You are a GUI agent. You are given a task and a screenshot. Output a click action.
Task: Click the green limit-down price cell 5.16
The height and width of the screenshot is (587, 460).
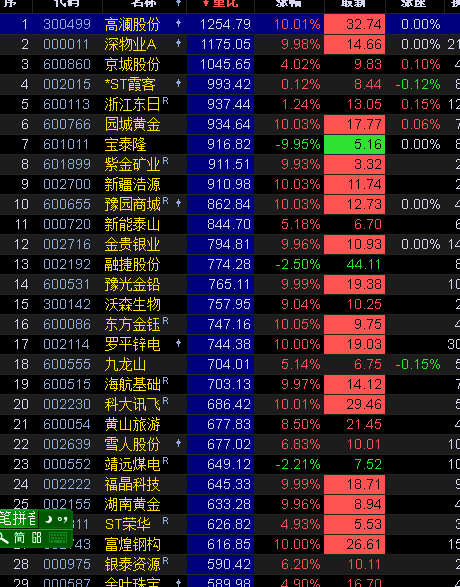coord(354,145)
